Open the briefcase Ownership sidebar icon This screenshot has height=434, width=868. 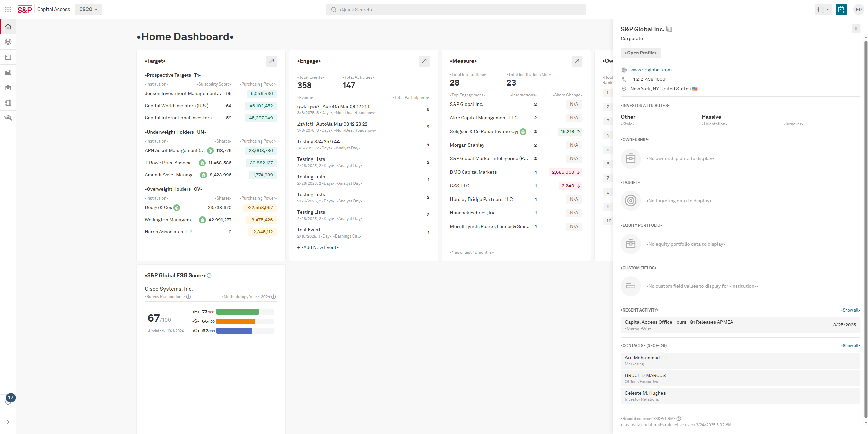click(8, 88)
